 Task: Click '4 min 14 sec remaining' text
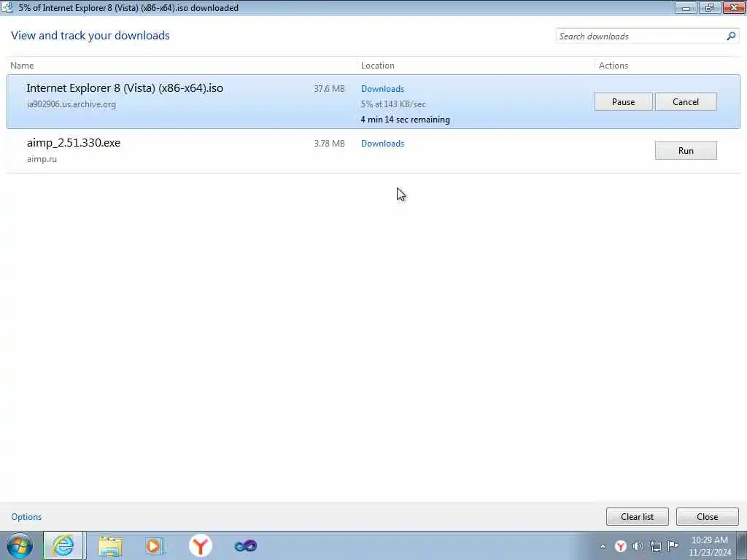pos(405,120)
